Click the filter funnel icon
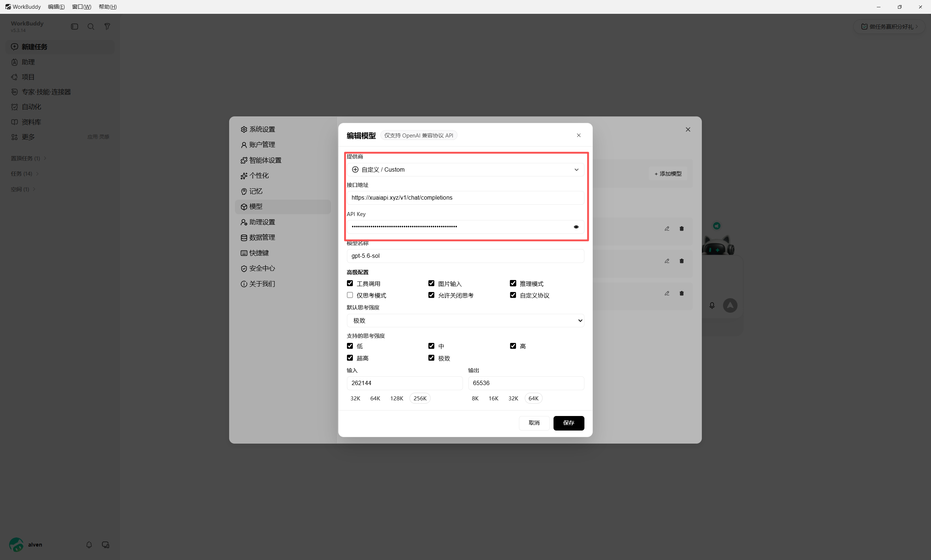This screenshot has height=560, width=931. coord(107,27)
